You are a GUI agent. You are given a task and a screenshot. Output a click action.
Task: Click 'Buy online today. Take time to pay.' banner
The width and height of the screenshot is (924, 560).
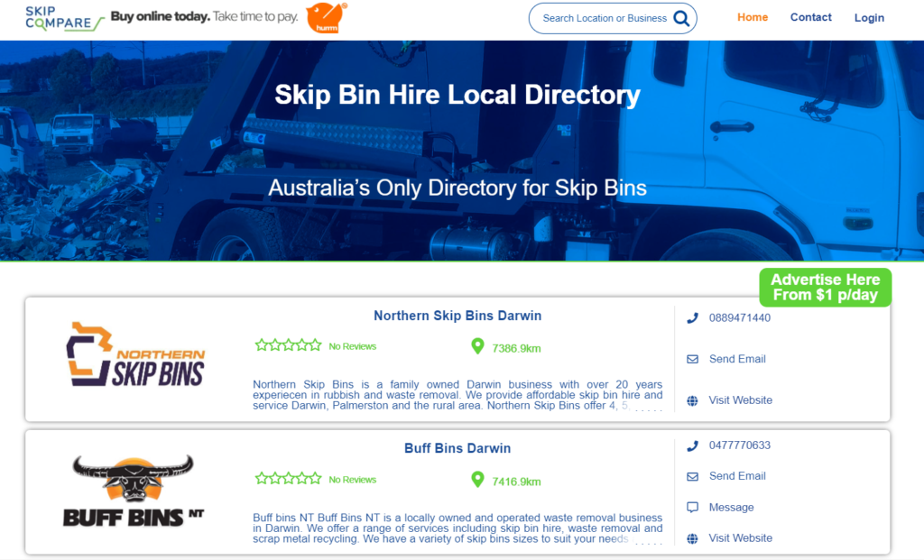pyautogui.click(x=205, y=16)
